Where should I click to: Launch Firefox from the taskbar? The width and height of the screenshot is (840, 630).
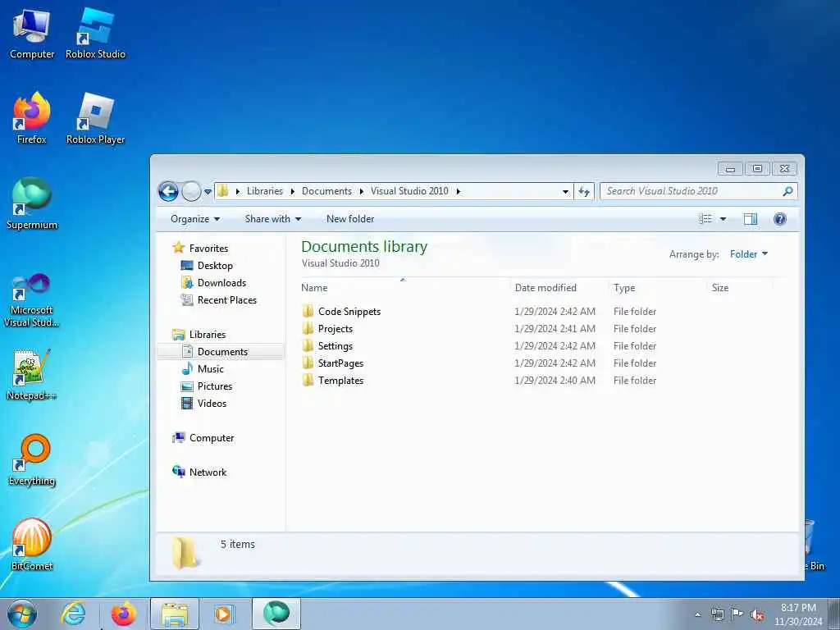[x=123, y=614]
